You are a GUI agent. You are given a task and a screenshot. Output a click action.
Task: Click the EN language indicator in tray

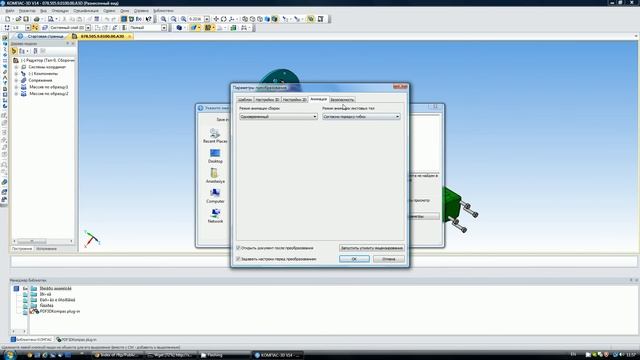click(573, 354)
